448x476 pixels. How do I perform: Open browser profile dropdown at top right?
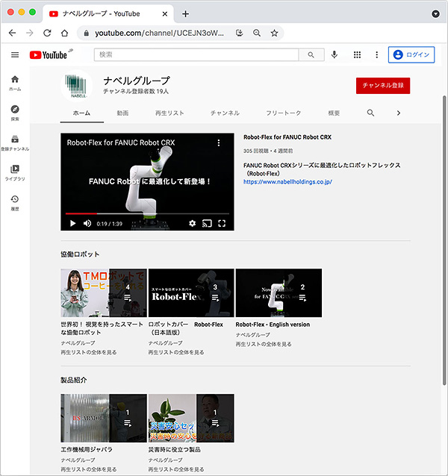[435, 14]
